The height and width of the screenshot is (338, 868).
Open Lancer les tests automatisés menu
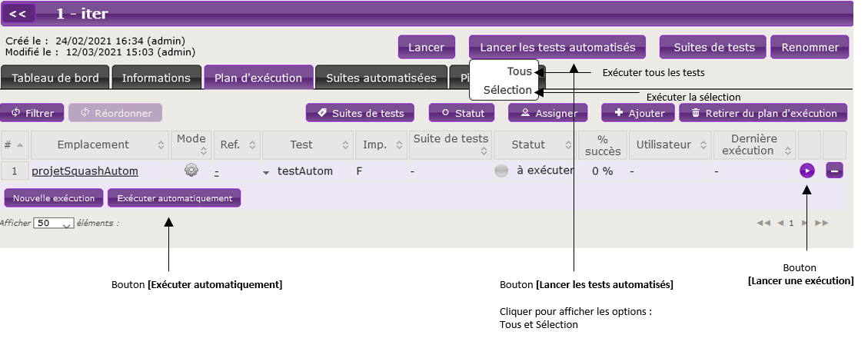point(557,47)
